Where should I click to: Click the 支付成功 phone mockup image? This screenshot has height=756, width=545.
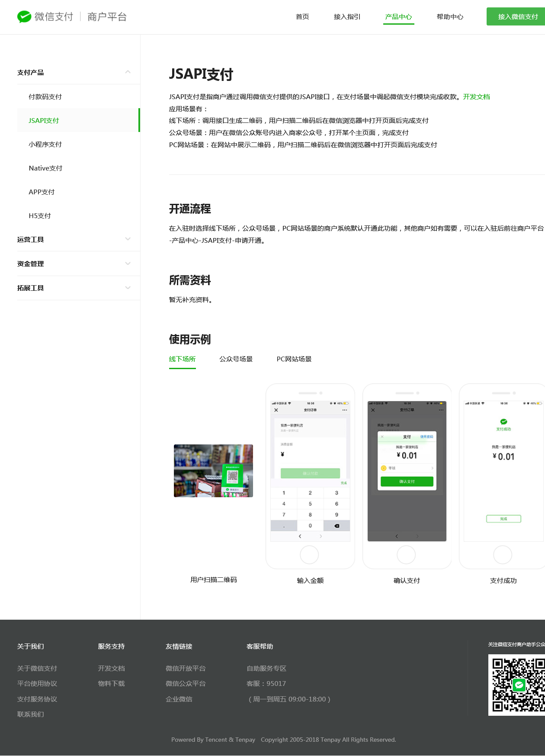[502, 476]
